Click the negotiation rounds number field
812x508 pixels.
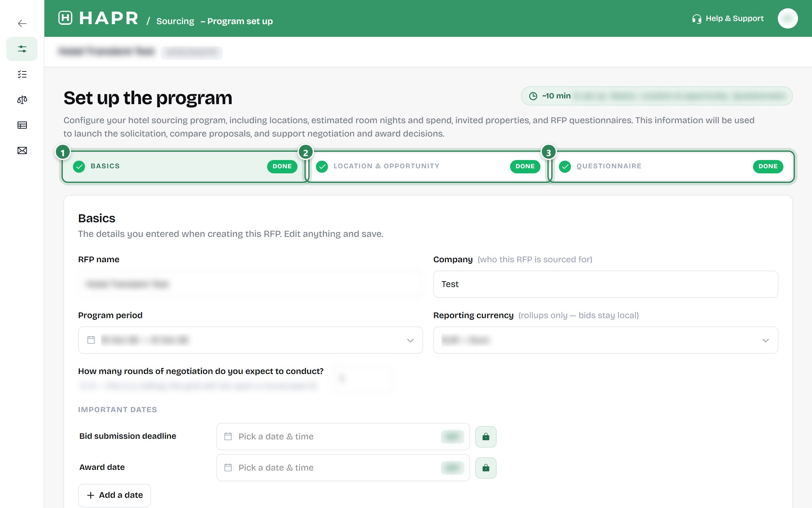[363, 379]
